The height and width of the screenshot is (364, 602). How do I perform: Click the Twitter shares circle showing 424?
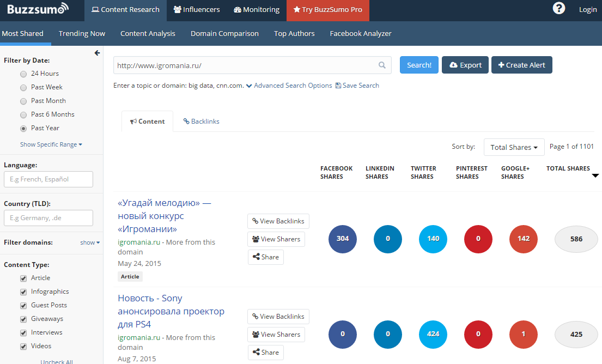pyautogui.click(x=433, y=334)
